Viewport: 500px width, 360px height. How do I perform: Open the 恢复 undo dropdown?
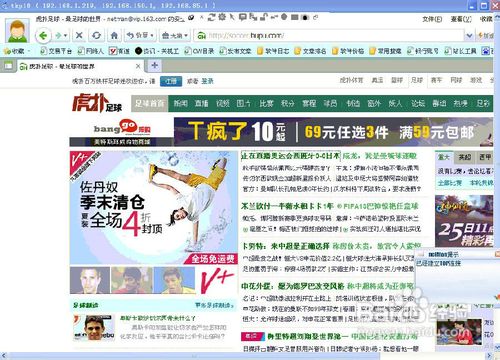[x=141, y=35]
